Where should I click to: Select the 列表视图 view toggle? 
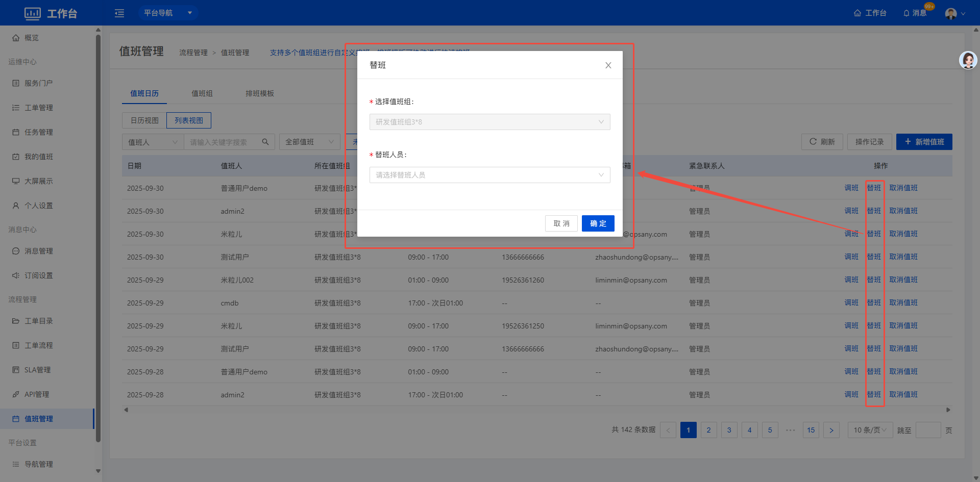point(189,120)
